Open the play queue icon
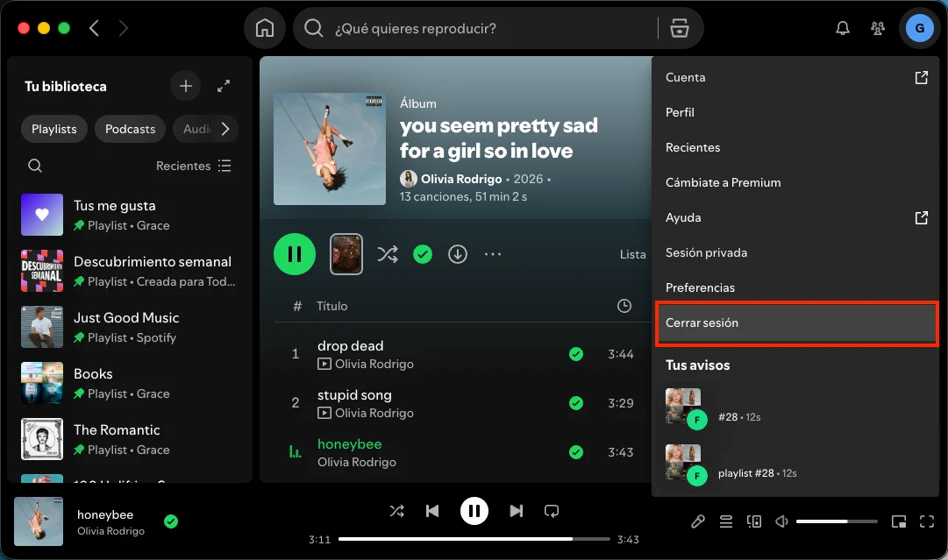The height and width of the screenshot is (560, 948). [x=726, y=521]
